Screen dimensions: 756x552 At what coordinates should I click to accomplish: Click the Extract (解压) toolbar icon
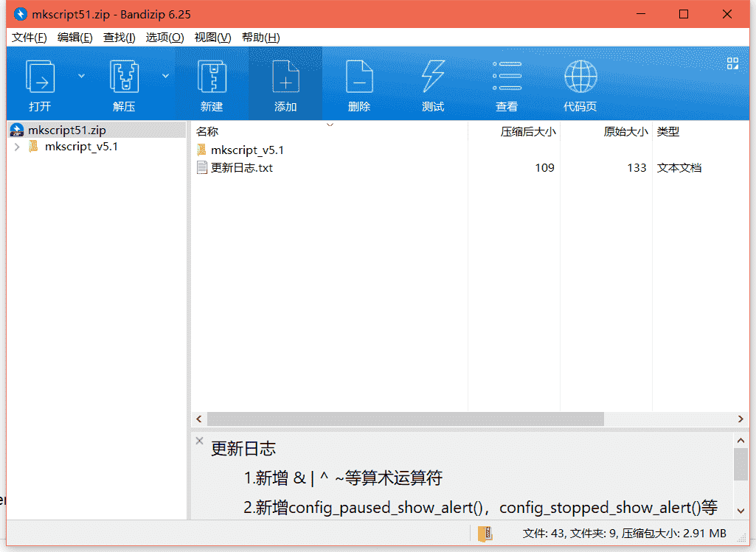(x=124, y=77)
